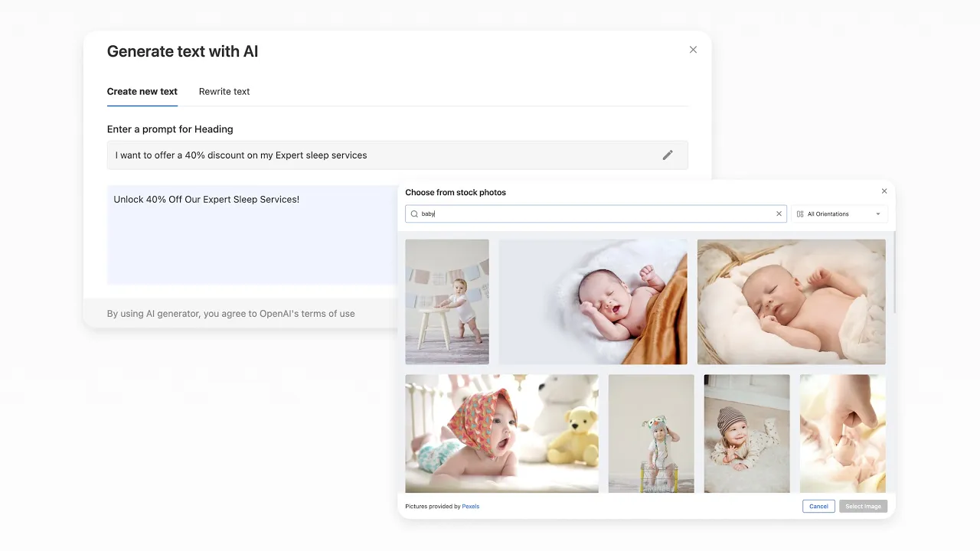Open the All Orientations dropdown
The image size is (980, 551).
(x=839, y=214)
